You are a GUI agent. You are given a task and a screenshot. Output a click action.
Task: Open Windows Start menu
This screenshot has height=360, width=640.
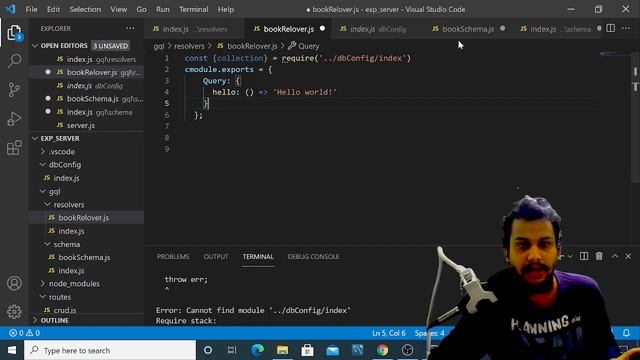[x=12, y=350]
